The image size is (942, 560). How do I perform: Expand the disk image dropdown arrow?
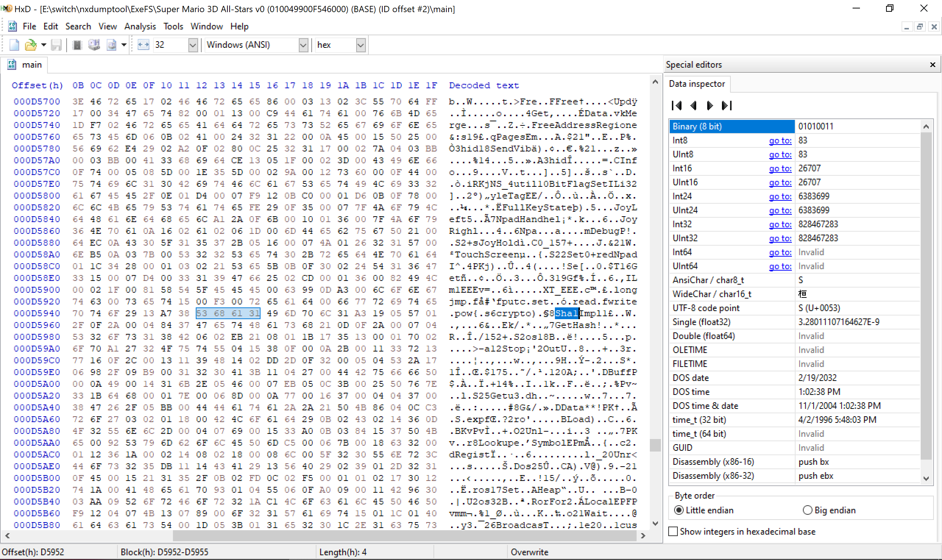[124, 45]
